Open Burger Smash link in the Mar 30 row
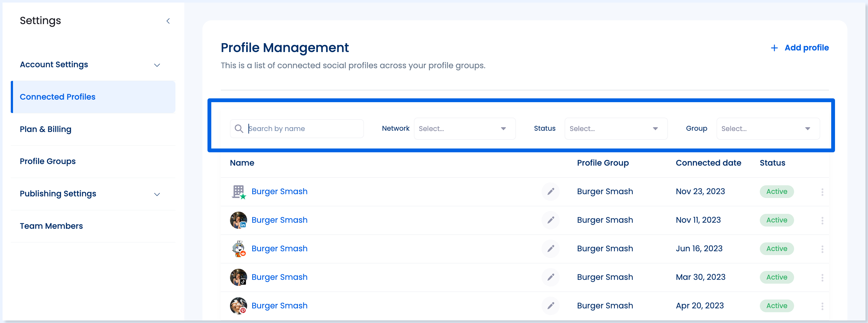This screenshot has height=323, width=868. 279,277
